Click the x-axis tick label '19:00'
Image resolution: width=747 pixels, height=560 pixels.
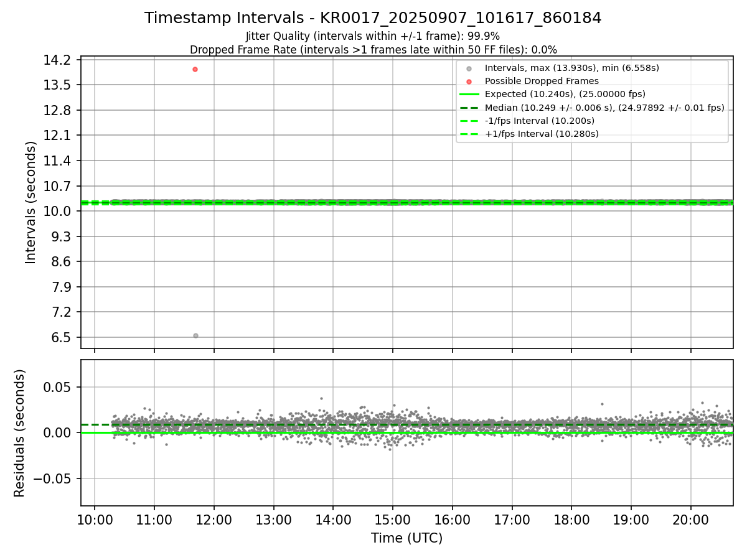[x=631, y=520]
